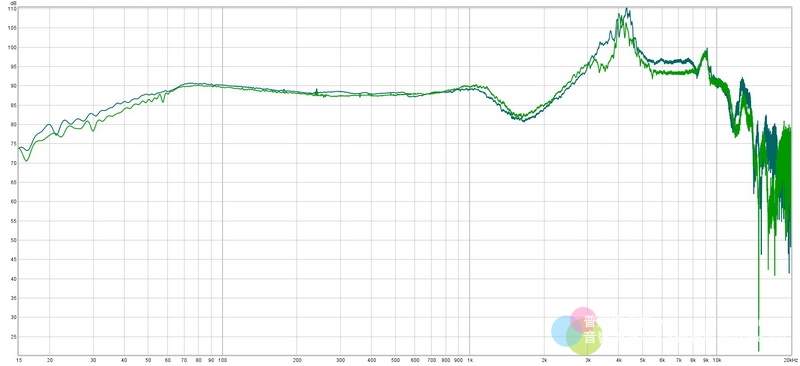Click the 60 dB axis label

[13, 202]
